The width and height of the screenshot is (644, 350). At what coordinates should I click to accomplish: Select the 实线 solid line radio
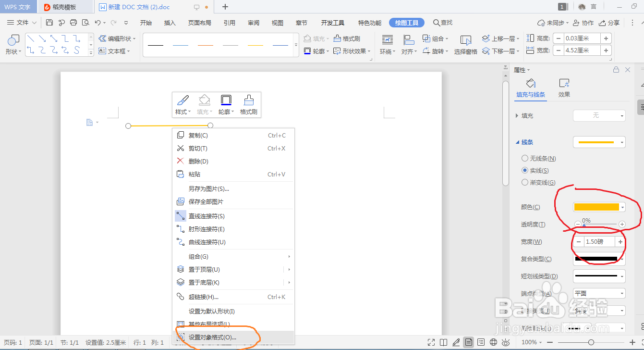525,170
